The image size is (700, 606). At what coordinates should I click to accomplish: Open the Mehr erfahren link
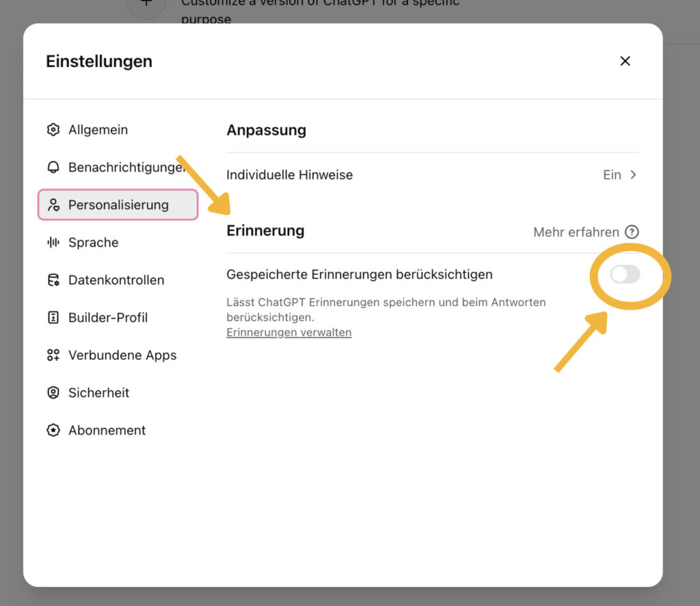point(576,232)
